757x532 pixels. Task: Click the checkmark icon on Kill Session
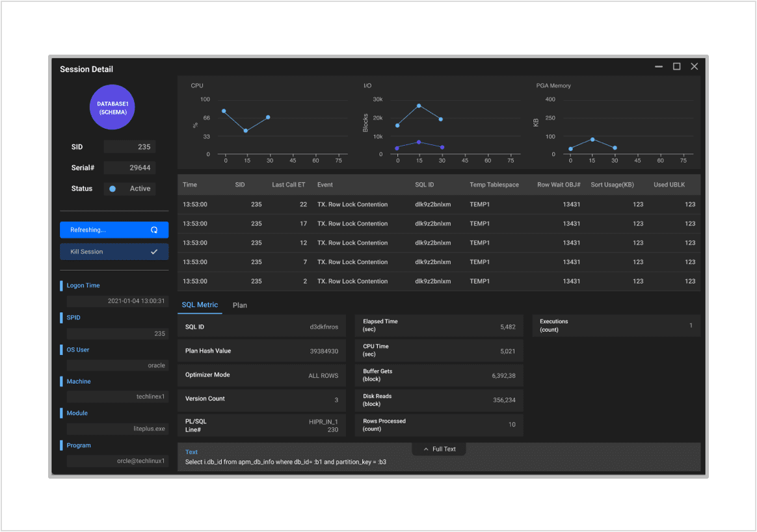click(x=154, y=252)
